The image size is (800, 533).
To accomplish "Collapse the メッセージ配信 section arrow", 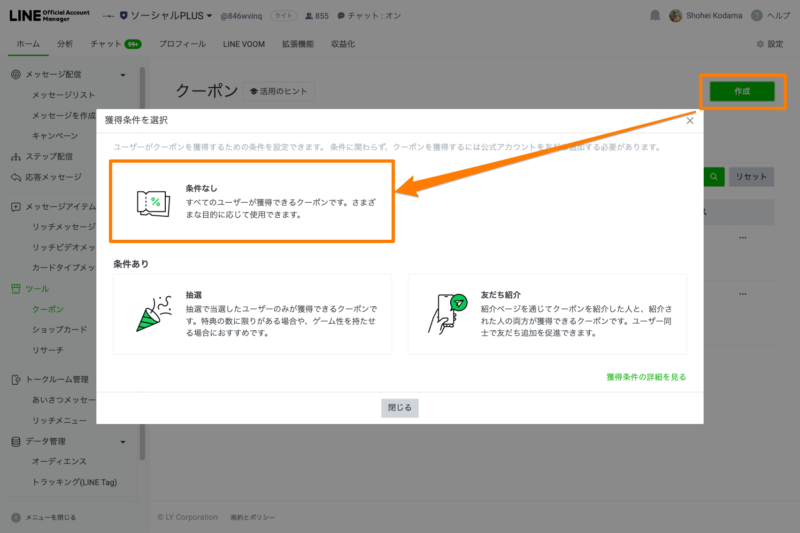I will tap(123, 75).
